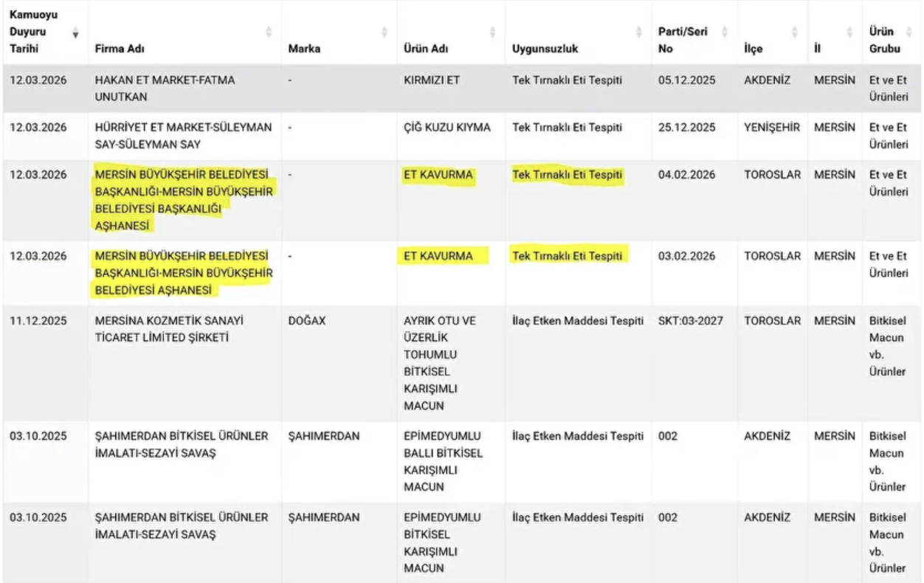Click the KIRMIZI ET product name
The height and width of the screenshot is (583, 924).
point(431,80)
